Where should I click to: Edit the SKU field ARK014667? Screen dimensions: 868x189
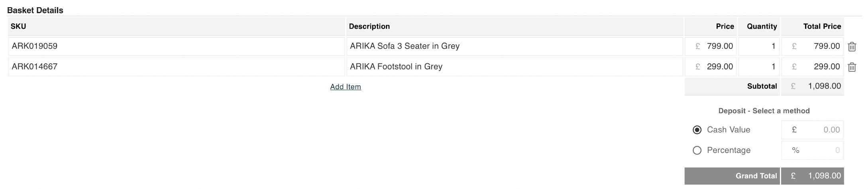coord(176,67)
